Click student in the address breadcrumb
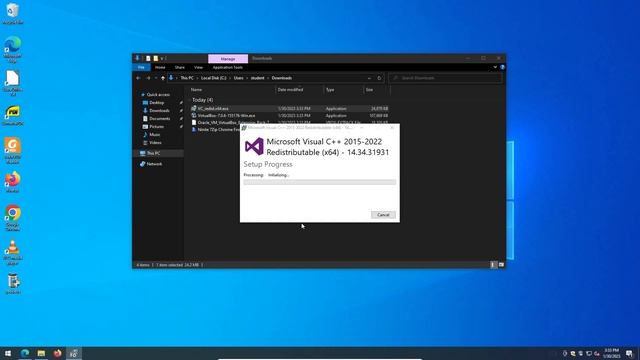 point(257,78)
